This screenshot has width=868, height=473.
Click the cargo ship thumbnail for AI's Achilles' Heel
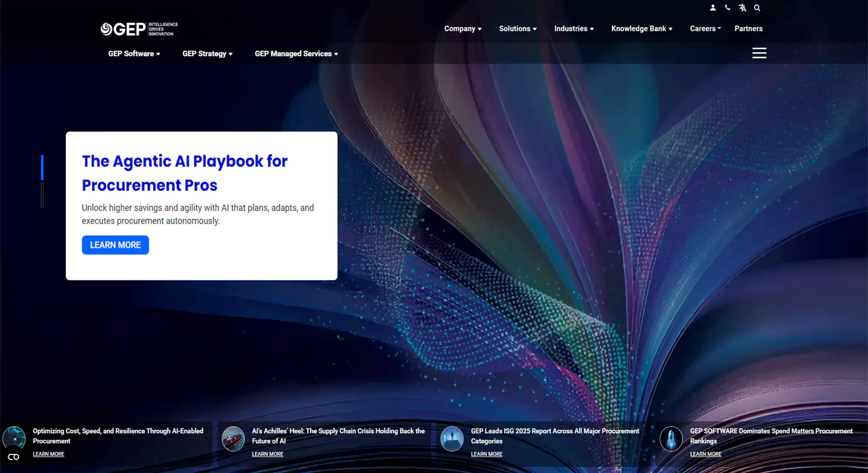click(x=233, y=438)
